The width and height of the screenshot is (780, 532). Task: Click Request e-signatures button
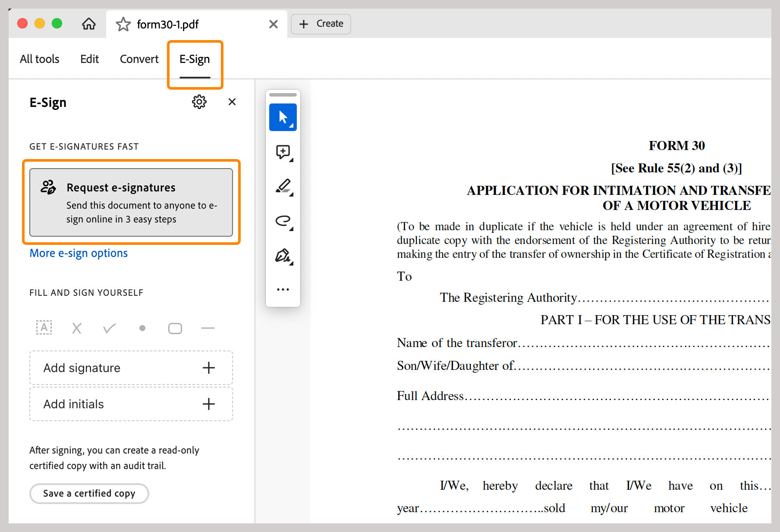point(131,203)
